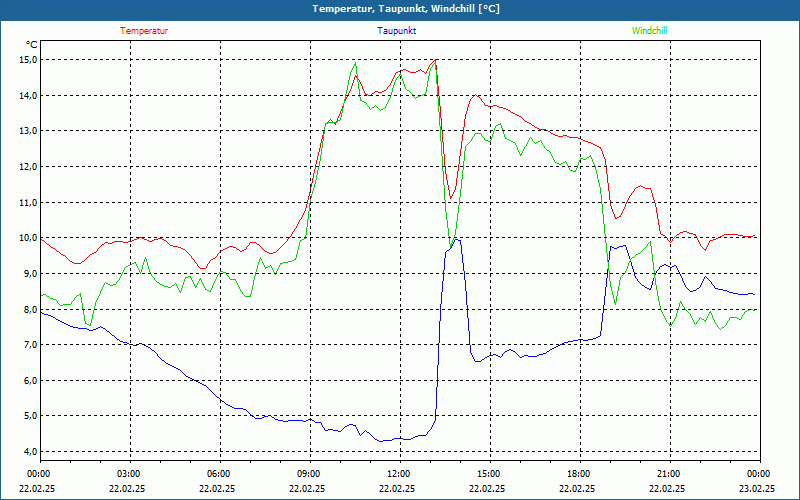This screenshot has height=500, width=800.
Task: Select the green 'Windchill' legend label
Action: pos(649,31)
